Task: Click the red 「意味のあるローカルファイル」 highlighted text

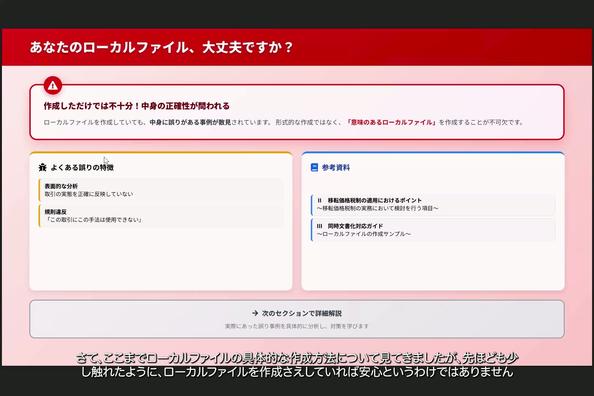Action: point(392,122)
